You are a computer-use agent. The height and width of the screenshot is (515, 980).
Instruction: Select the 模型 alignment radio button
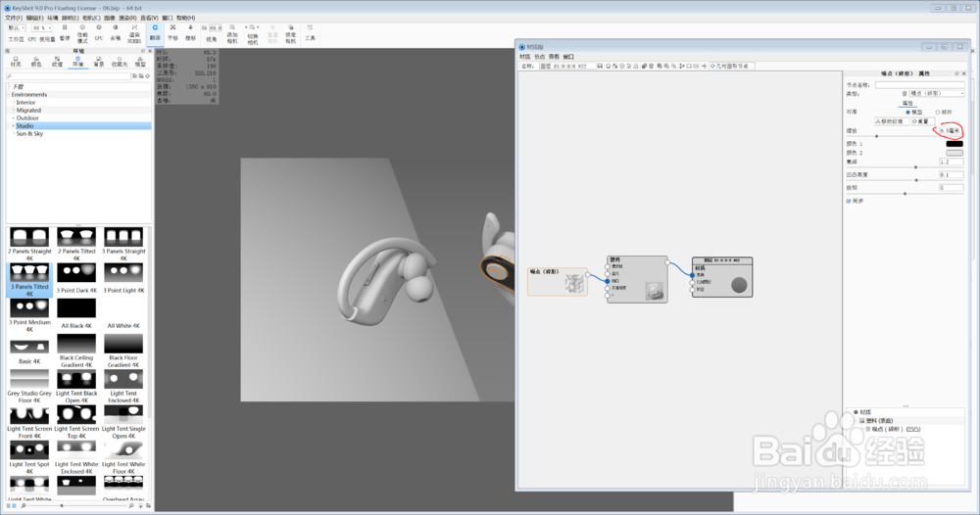coord(908,113)
